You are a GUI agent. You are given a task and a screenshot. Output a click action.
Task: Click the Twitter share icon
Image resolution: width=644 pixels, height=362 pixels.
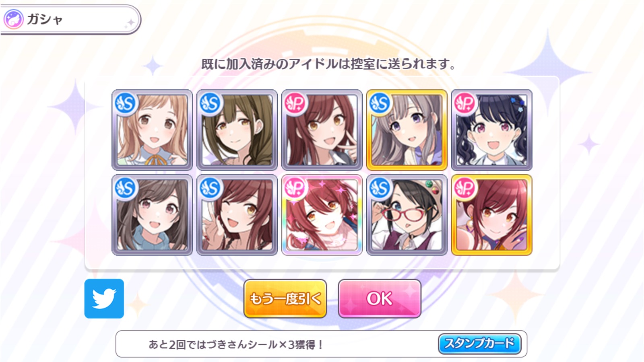coord(104,298)
